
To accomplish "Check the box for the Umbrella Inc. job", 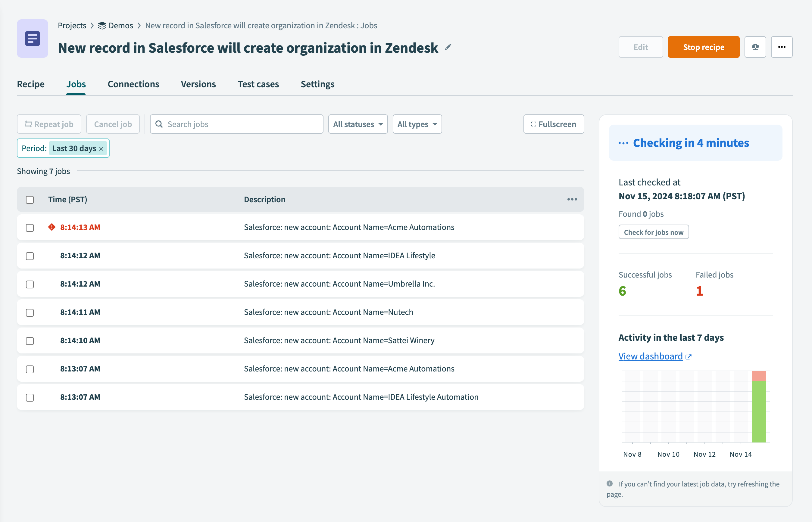I will click(30, 284).
